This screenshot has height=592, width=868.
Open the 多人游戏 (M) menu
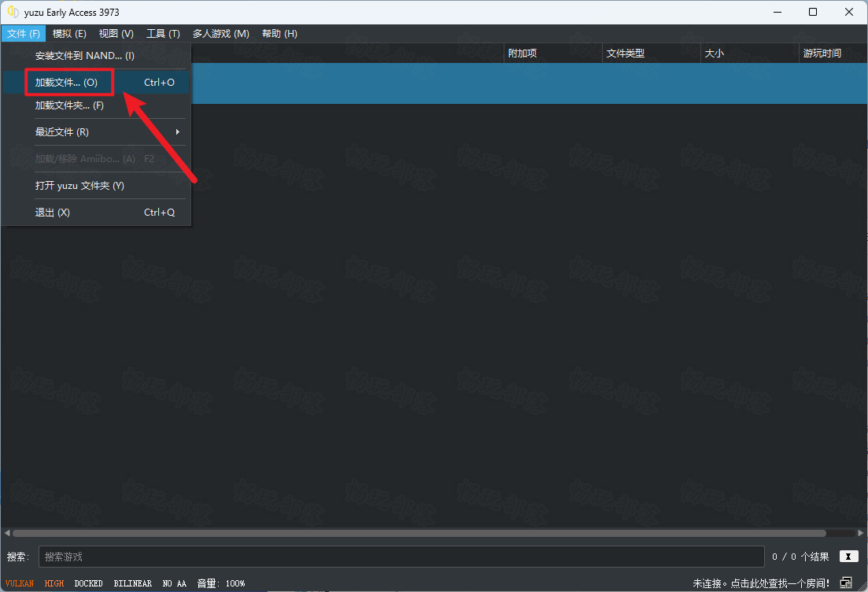[221, 33]
